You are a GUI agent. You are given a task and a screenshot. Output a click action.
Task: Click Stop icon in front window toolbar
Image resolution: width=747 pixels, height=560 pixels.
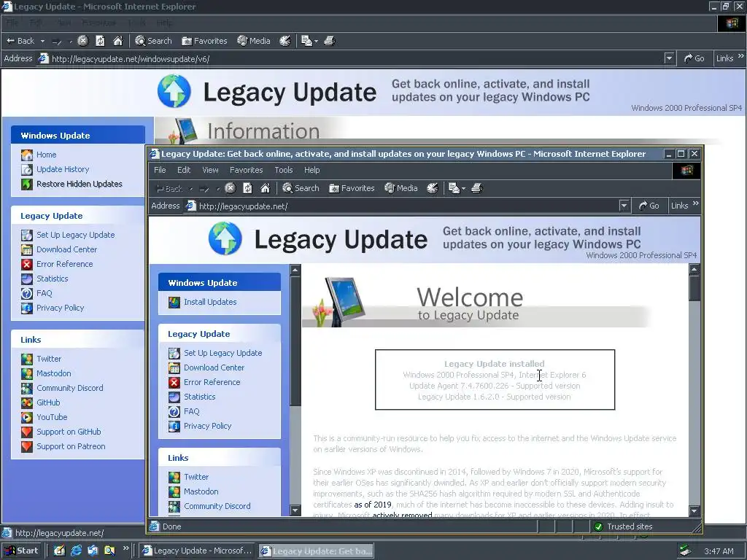click(x=230, y=188)
